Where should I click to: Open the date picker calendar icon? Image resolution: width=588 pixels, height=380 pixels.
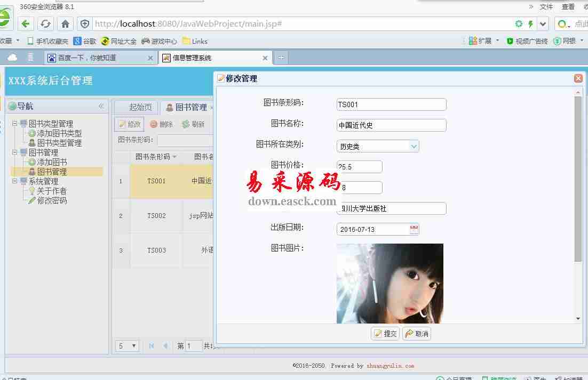point(414,229)
